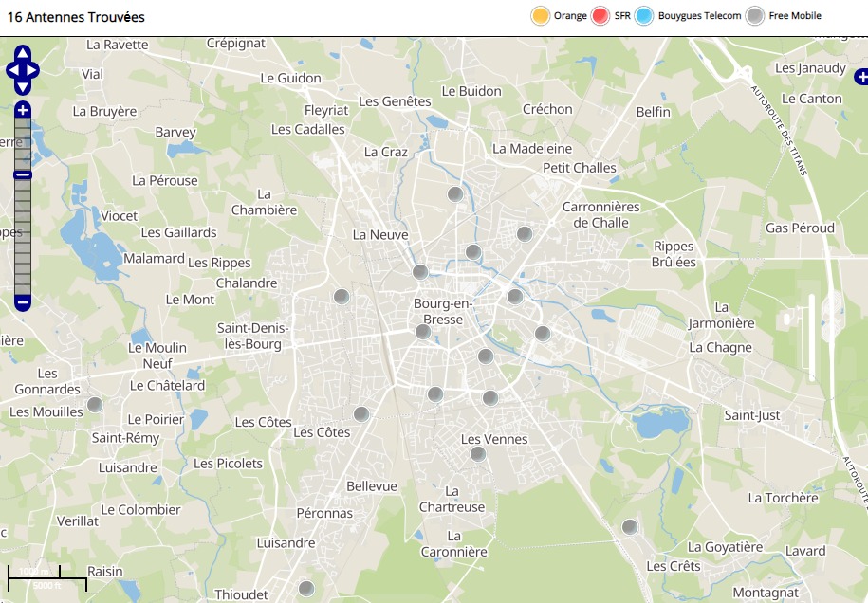
Task: Zoom out using the bottom minus button
Action: pyautogui.click(x=23, y=303)
